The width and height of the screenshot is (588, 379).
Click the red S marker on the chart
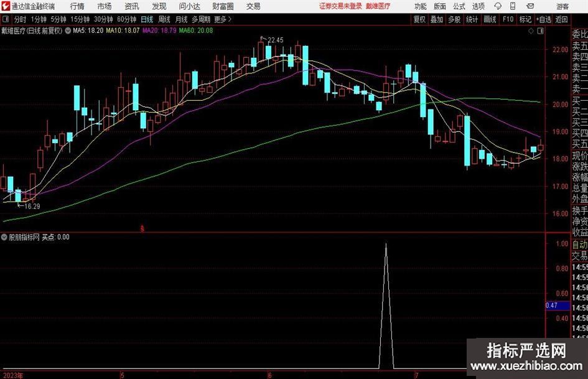tap(142, 228)
